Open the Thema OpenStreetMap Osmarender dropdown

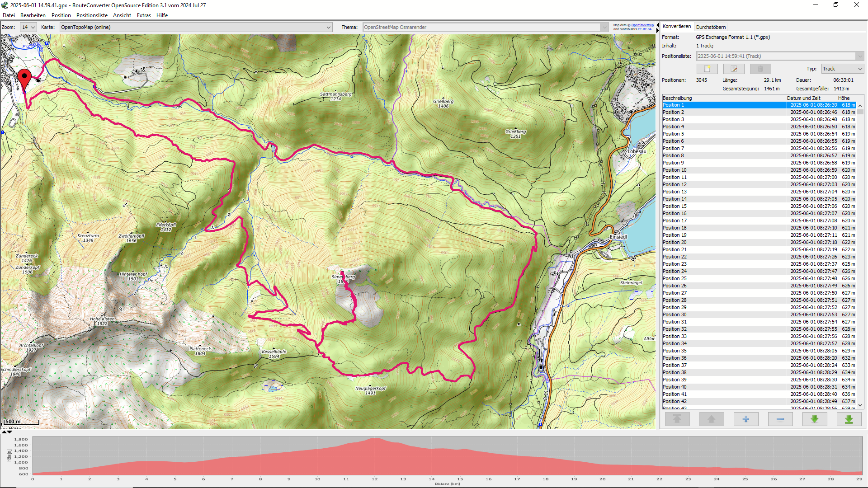486,27
